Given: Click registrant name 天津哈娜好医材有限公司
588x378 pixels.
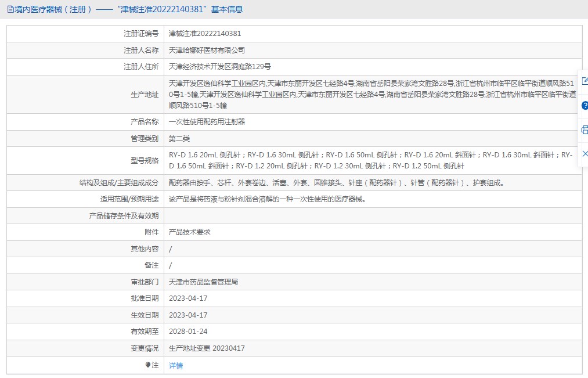Looking at the screenshot, I should [207, 51].
